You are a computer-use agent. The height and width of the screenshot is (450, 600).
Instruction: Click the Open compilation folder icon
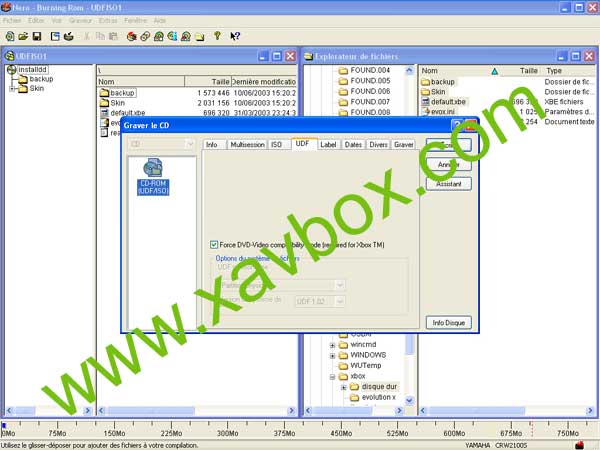23,36
